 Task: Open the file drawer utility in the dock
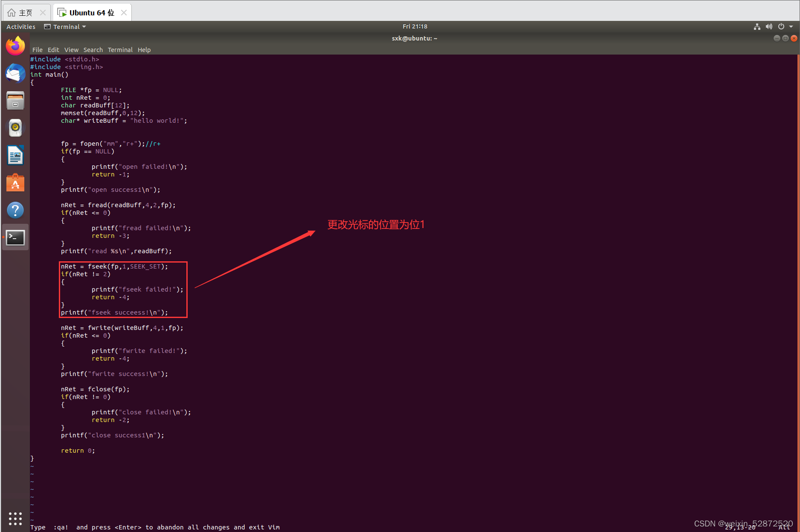click(x=15, y=100)
